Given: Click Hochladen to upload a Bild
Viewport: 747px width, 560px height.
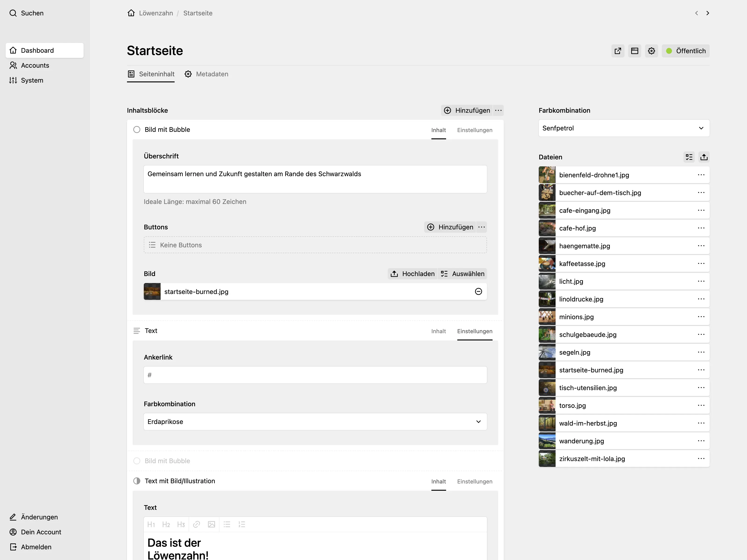Looking at the screenshot, I should (x=412, y=274).
